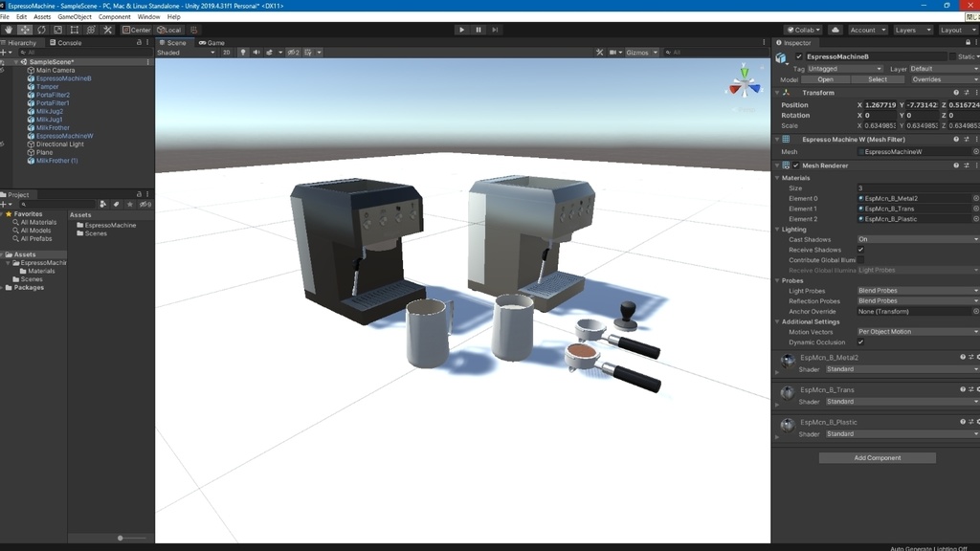Pause the game playback
Viewport: 980px width, 551px height.
tap(479, 30)
